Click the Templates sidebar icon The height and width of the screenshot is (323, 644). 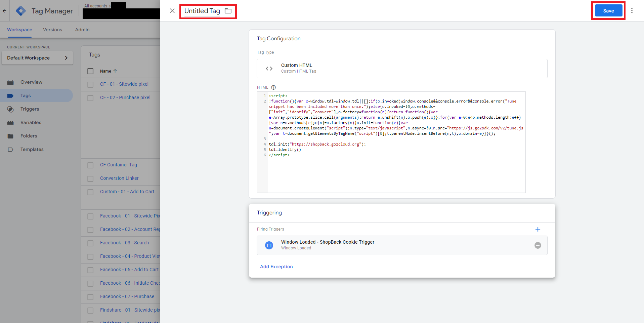[10, 150]
